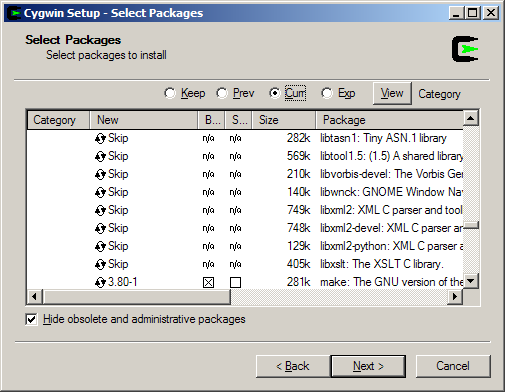Cycle install state for libtool1.5 package

pyautogui.click(x=100, y=156)
